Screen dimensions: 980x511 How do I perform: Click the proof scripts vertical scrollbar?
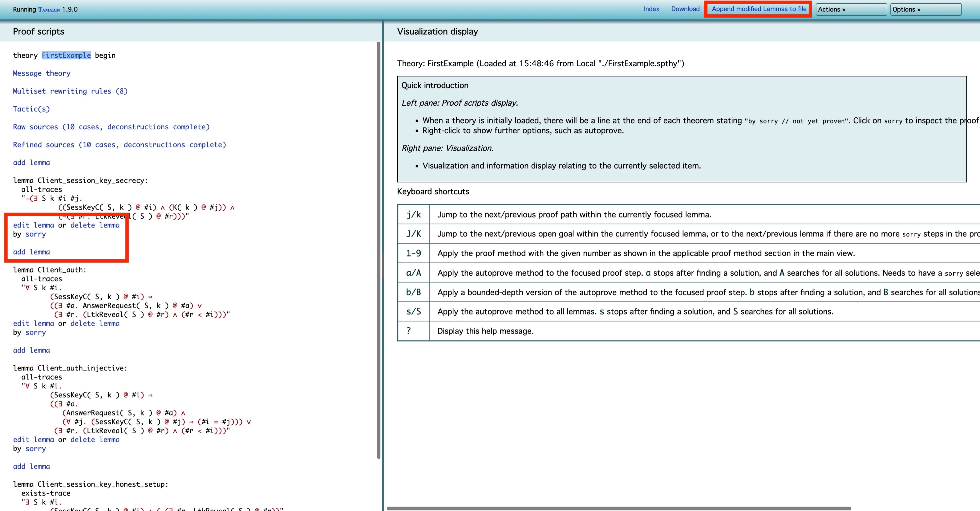click(378, 247)
